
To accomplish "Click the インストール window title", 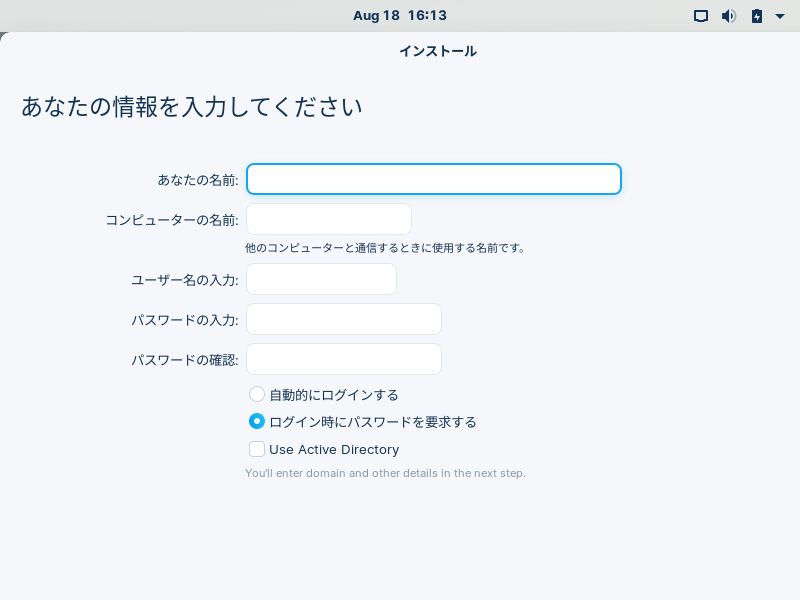I will click(438, 51).
